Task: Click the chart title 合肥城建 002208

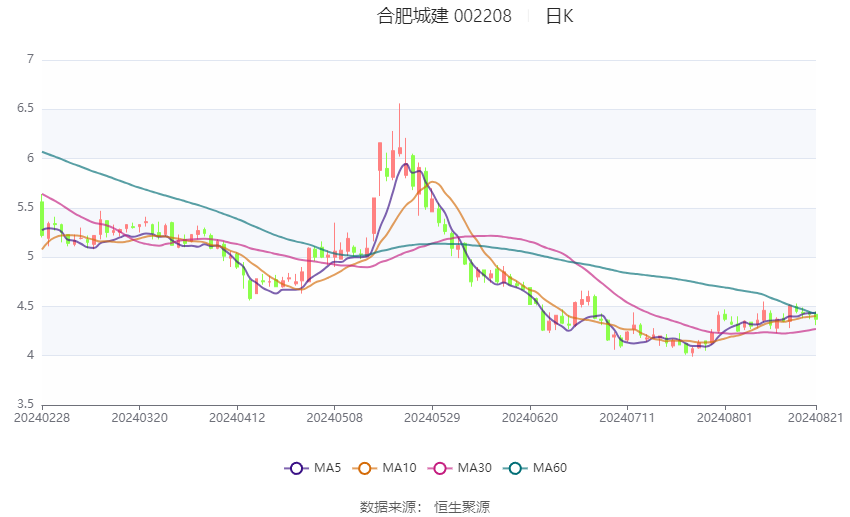Action: 444,16
